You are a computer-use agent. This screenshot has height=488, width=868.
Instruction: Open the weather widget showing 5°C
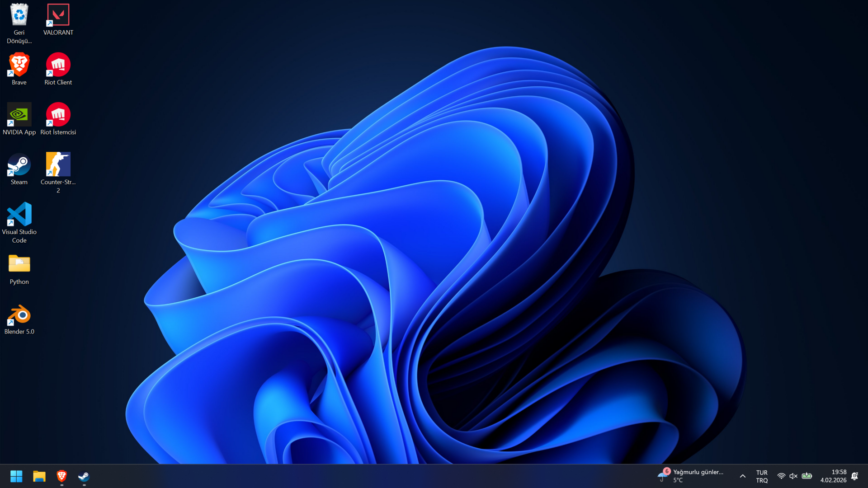692,476
